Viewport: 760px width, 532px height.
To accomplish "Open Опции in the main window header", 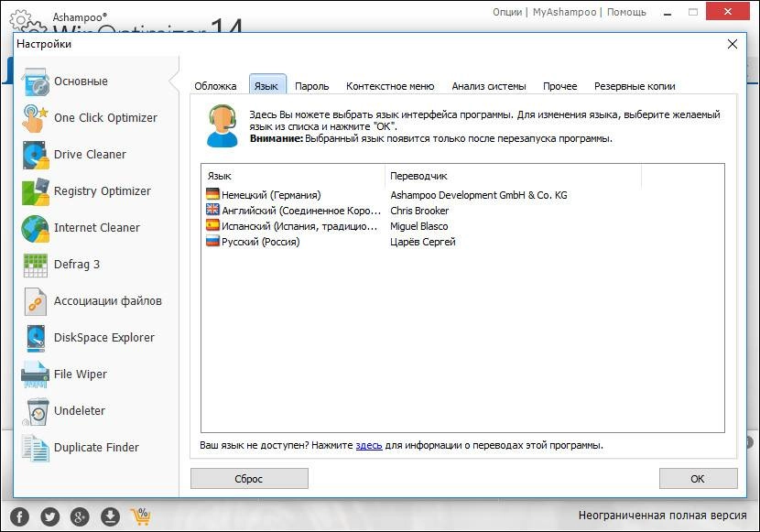I will click(x=507, y=12).
